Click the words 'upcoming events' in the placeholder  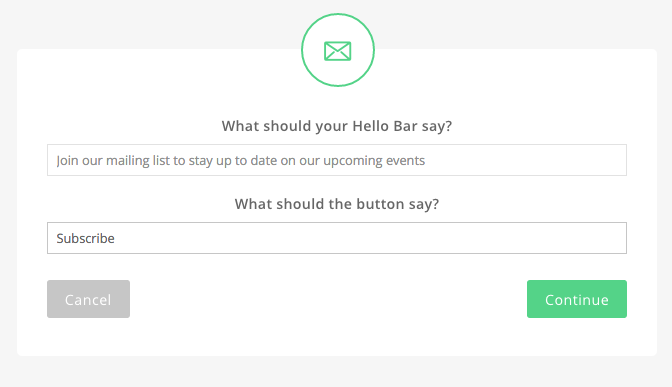tap(374, 161)
